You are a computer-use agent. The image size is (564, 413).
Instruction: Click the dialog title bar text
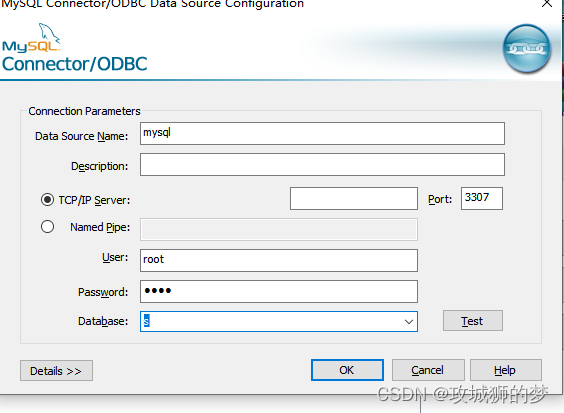click(153, 4)
